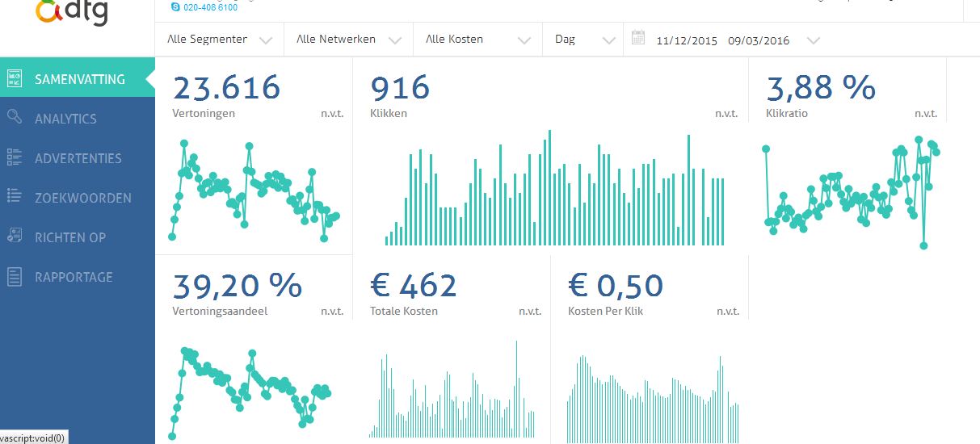Viewport: 980px width, 444px height.
Task: Go to the Advertenties section
Action: click(x=78, y=158)
